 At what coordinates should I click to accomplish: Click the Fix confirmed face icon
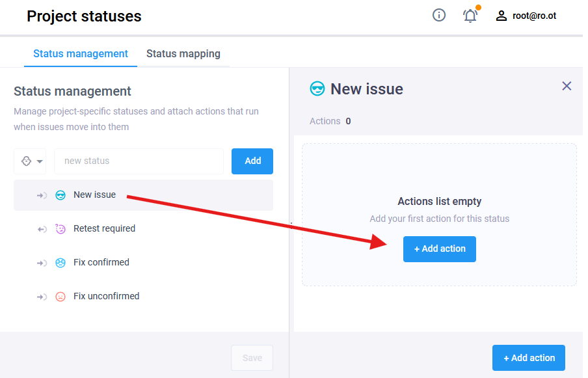(x=60, y=262)
